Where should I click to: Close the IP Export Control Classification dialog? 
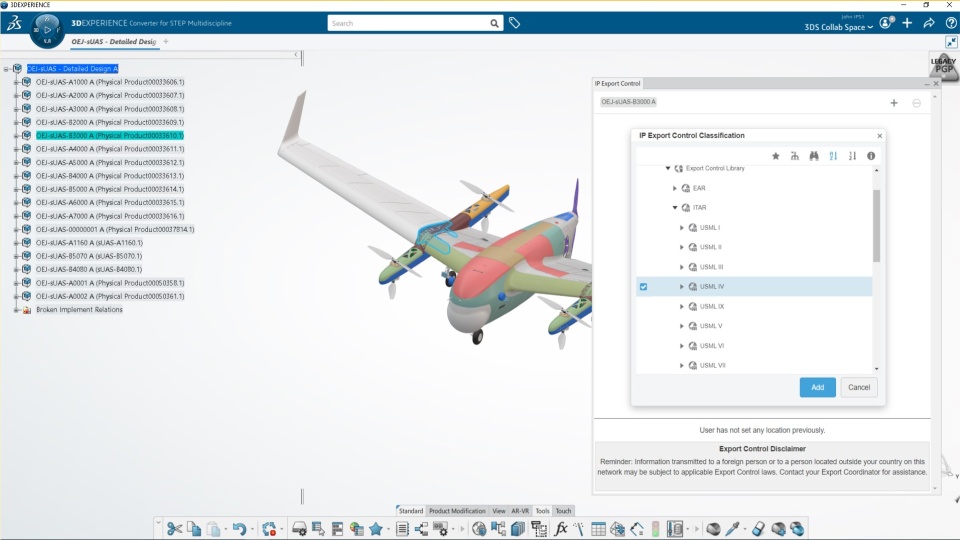pos(880,136)
